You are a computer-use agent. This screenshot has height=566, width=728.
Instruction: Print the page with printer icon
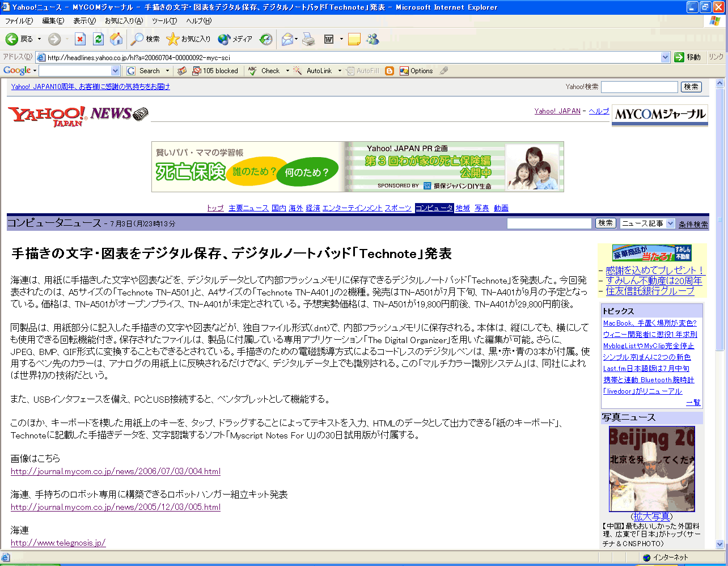coord(308,39)
